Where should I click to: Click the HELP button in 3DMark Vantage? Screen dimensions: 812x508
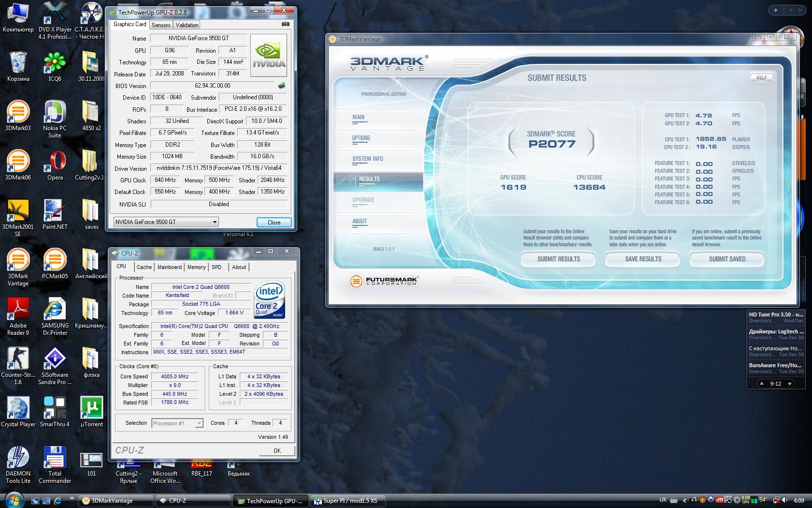click(x=761, y=77)
